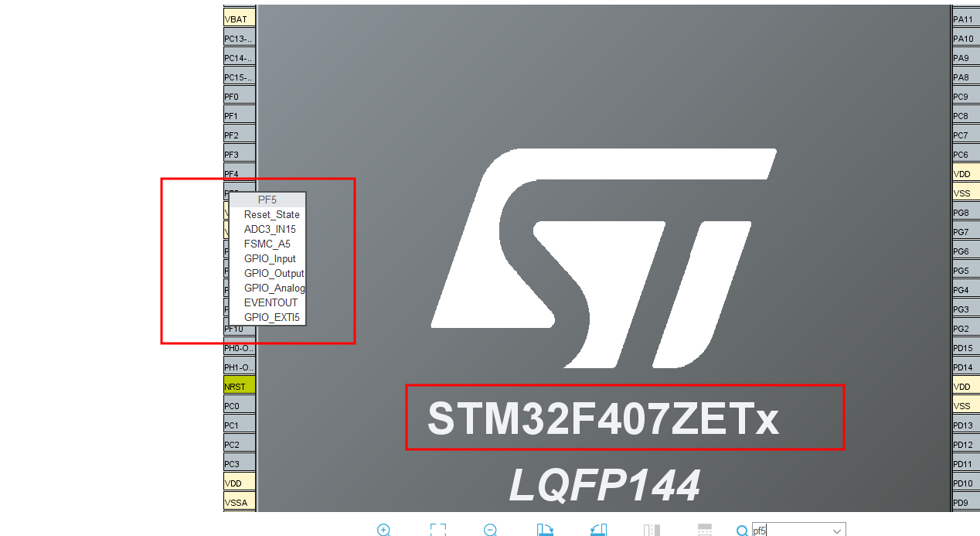Open the pin search history dropdown
This screenshot has height=536, width=980.
coord(836,531)
